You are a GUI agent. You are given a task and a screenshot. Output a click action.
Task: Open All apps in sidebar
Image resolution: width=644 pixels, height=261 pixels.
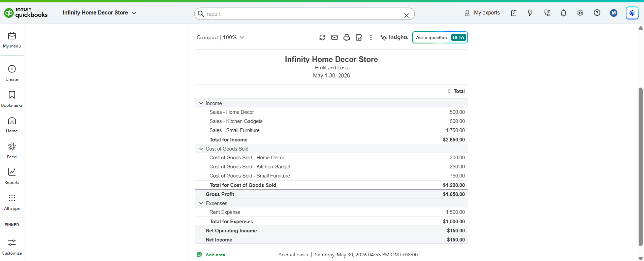pos(12,202)
